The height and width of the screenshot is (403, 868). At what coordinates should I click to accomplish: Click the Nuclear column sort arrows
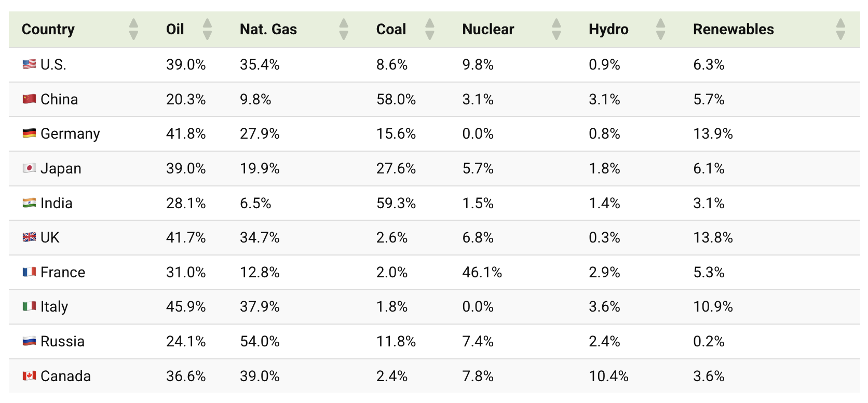coord(557,29)
